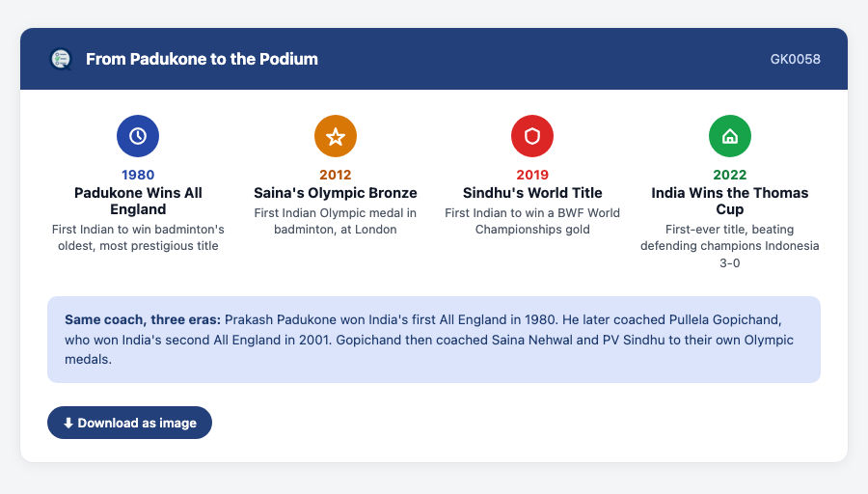Click the 'Sindhu's World Title' heading
868x494 pixels.
tap(532, 193)
